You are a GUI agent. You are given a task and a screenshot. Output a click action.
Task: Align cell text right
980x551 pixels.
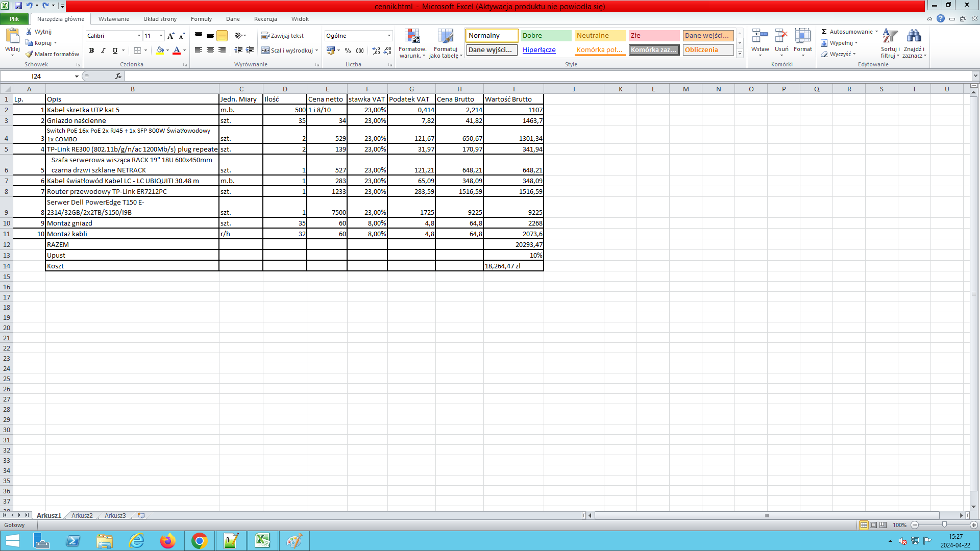click(222, 51)
